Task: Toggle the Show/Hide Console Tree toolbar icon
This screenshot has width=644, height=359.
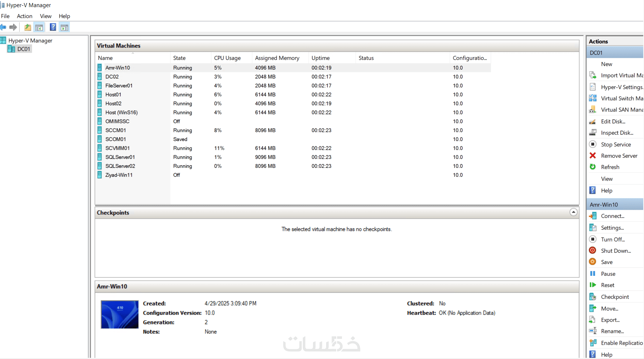Action: tap(39, 27)
